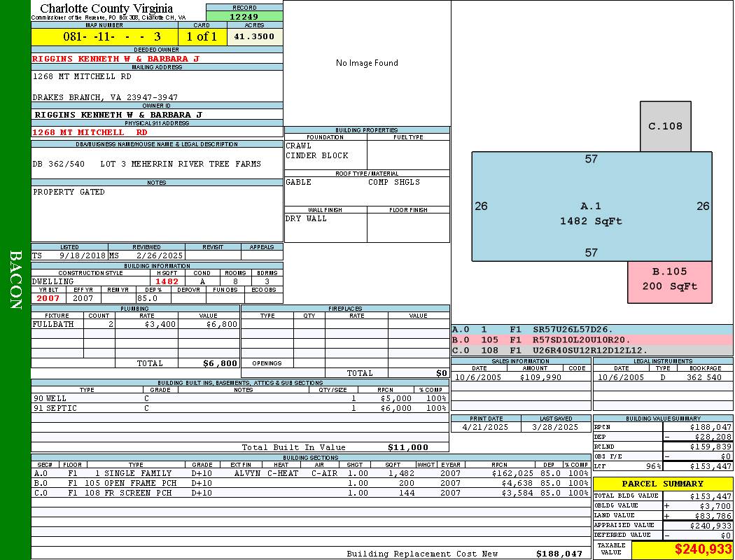The image size is (735, 560).
Task: Click last saved date 3/28/2025
Action: (556, 427)
